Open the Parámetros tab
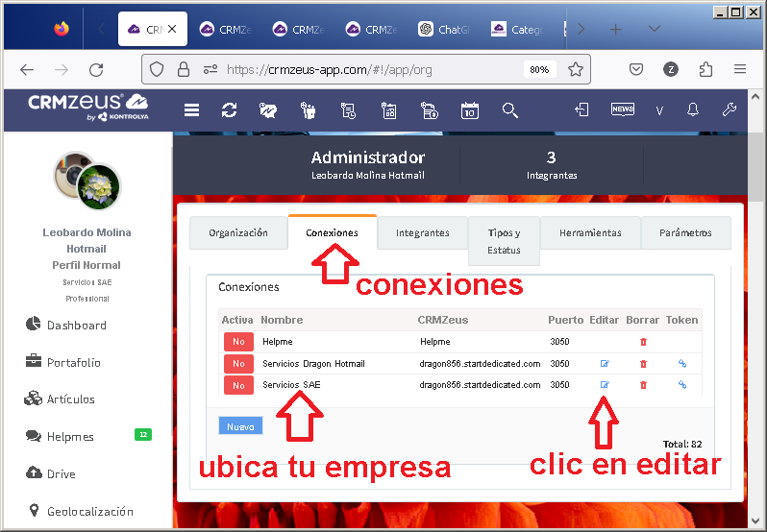The image size is (767, 532). (685, 233)
